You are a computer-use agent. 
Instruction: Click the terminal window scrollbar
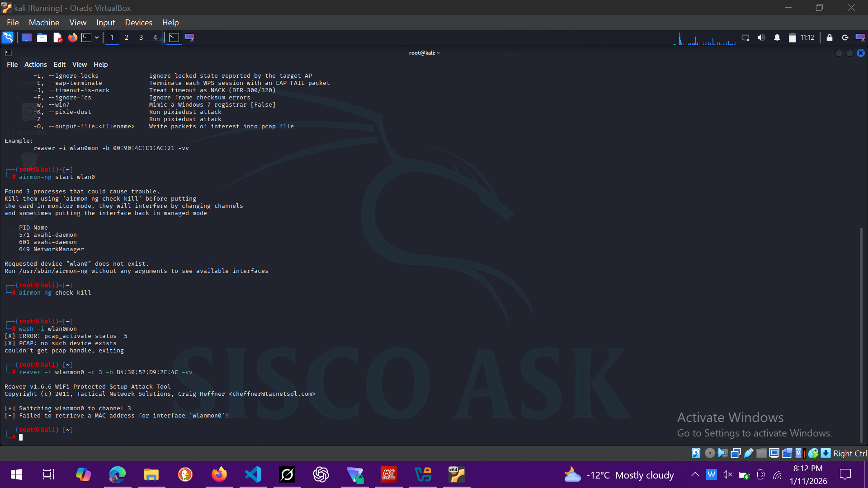[x=861, y=334]
